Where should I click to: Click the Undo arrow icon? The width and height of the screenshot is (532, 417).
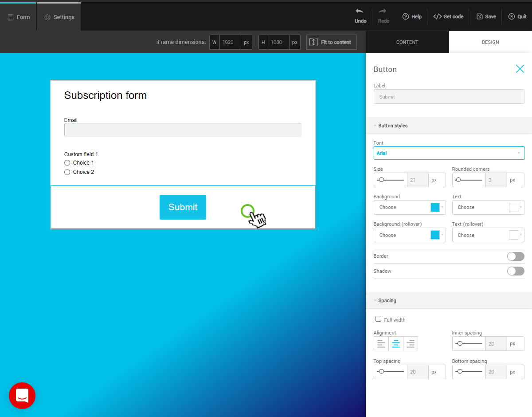click(x=360, y=12)
